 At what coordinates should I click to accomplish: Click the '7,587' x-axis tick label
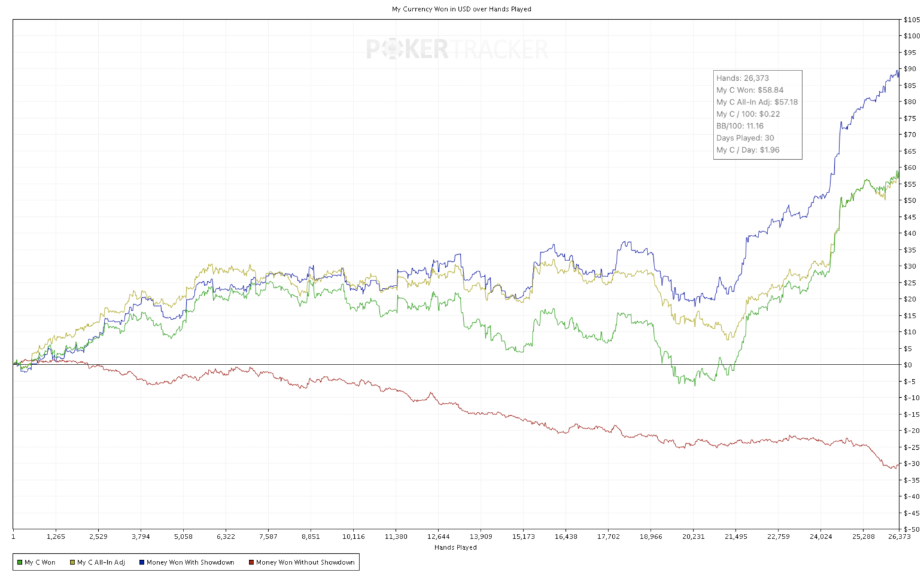[x=268, y=536]
